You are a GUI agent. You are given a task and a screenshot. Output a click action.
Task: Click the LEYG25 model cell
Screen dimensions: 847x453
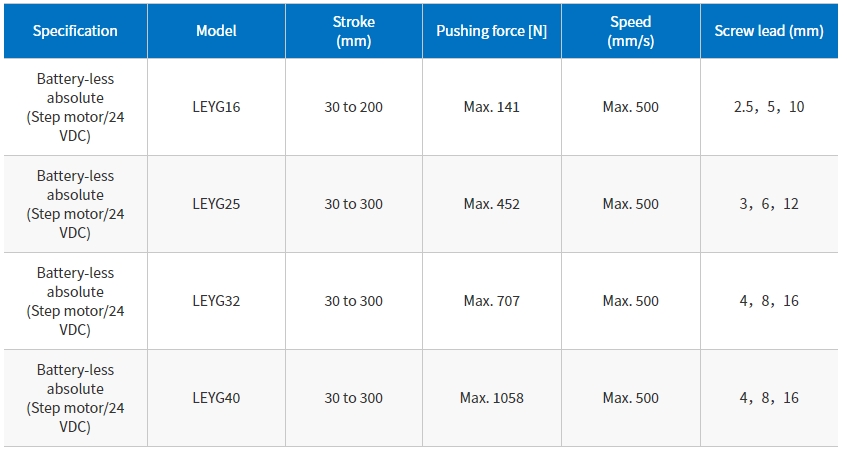[216, 204]
